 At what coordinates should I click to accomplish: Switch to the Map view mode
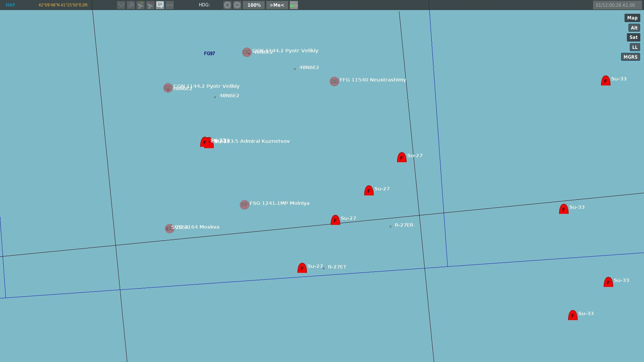point(632,18)
